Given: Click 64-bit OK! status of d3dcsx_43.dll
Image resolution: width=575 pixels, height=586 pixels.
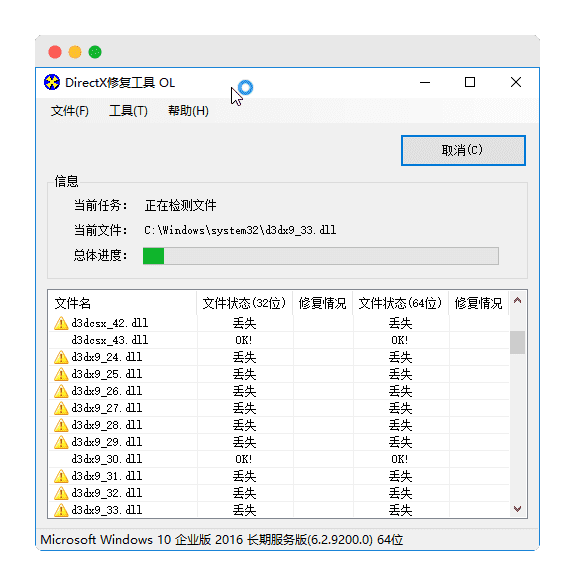Looking at the screenshot, I should 400,340.
